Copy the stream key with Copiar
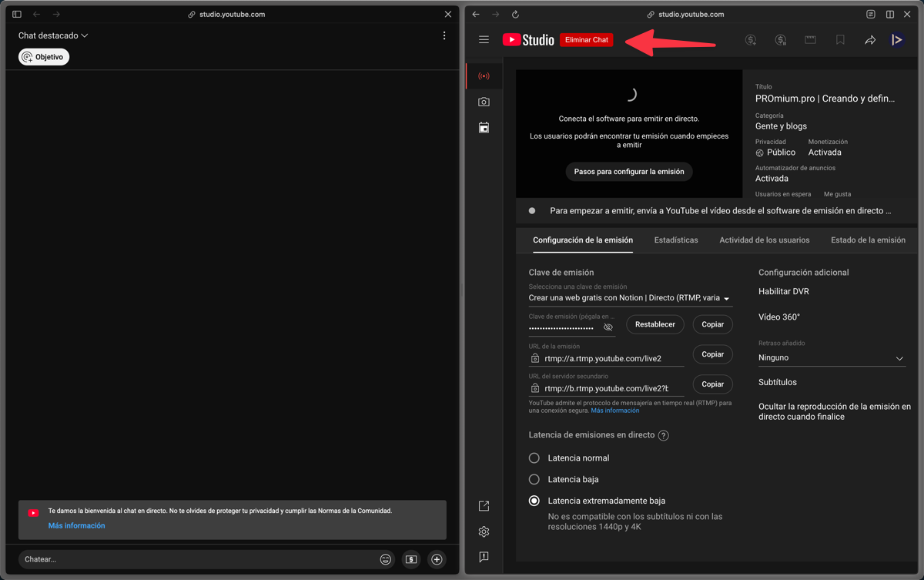This screenshot has height=580, width=924. [x=712, y=324]
